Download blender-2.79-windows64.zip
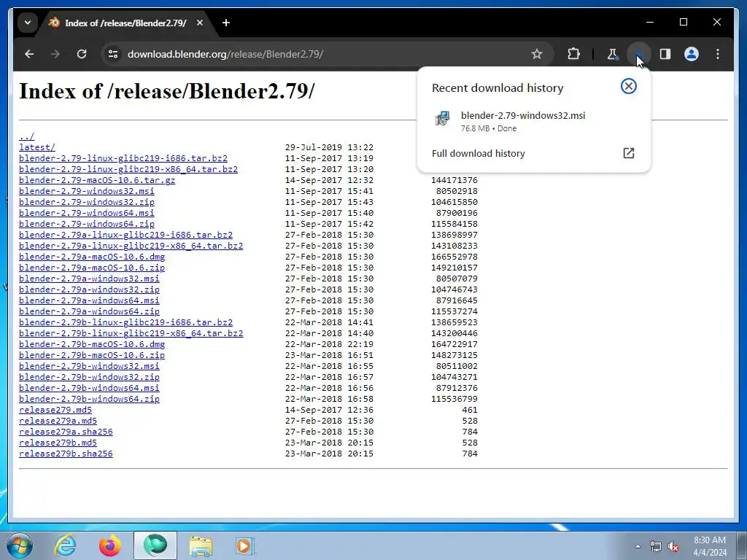 pos(87,225)
